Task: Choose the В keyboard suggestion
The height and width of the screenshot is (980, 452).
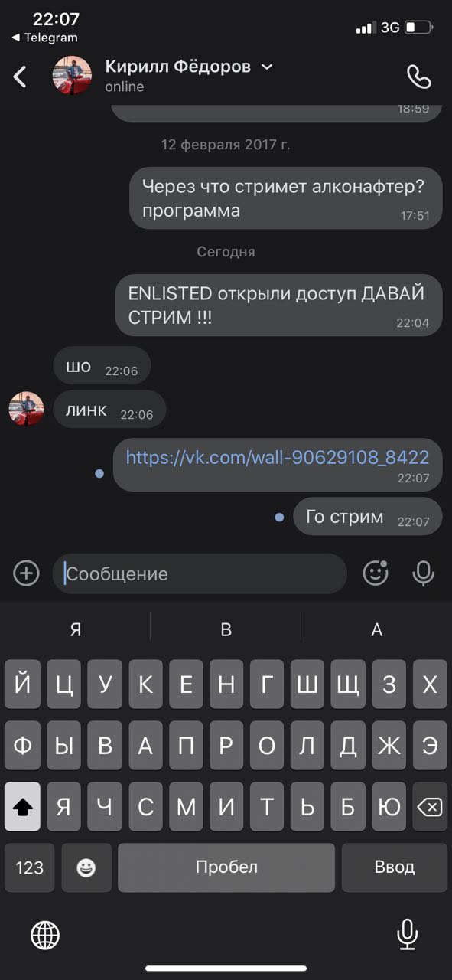Action: (x=226, y=629)
